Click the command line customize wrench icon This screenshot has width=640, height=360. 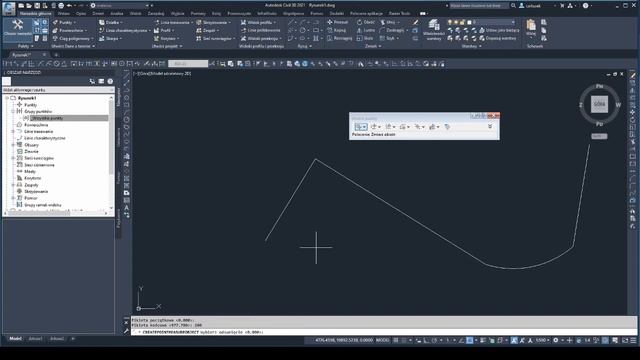pos(126,331)
